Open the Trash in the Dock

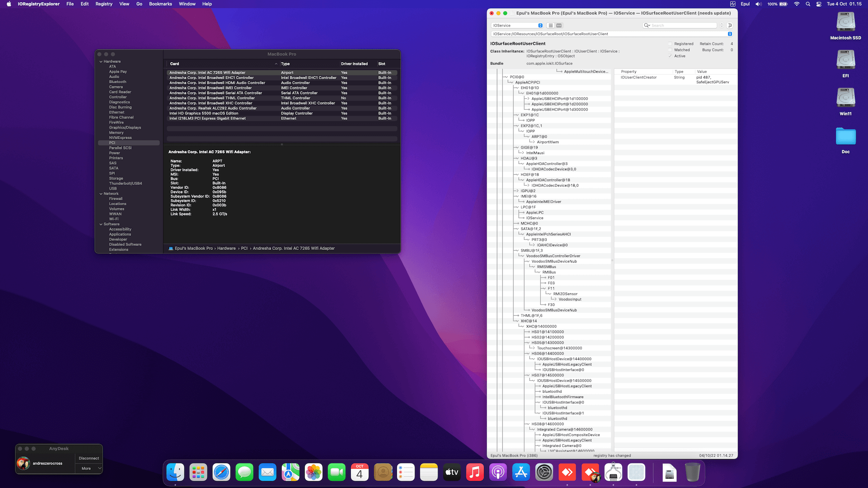click(x=693, y=473)
